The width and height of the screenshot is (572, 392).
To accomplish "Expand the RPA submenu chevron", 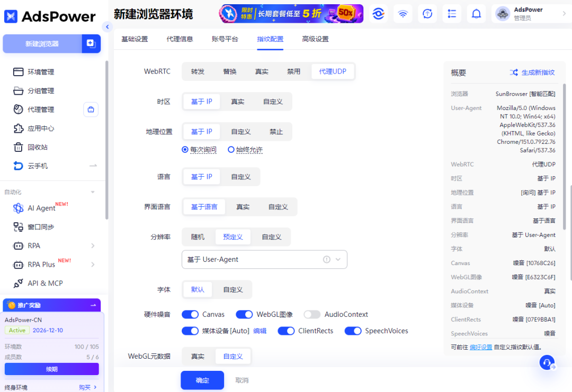I will (x=93, y=245).
